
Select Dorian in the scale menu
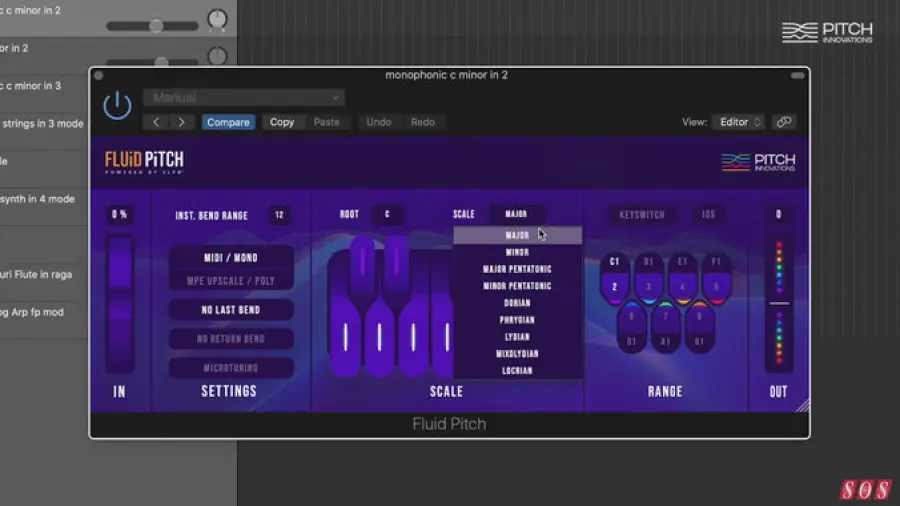pos(517,303)
